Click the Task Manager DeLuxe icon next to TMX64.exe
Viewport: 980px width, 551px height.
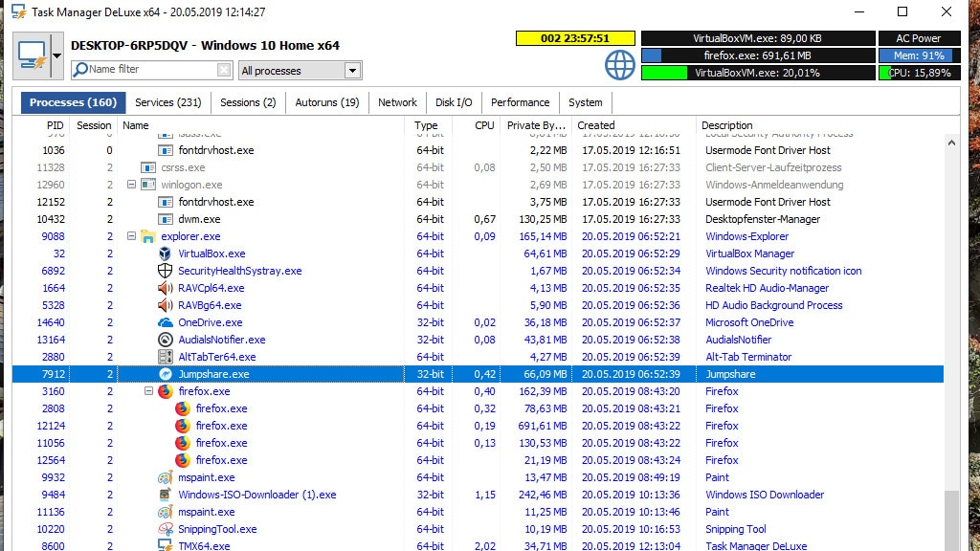163,546
